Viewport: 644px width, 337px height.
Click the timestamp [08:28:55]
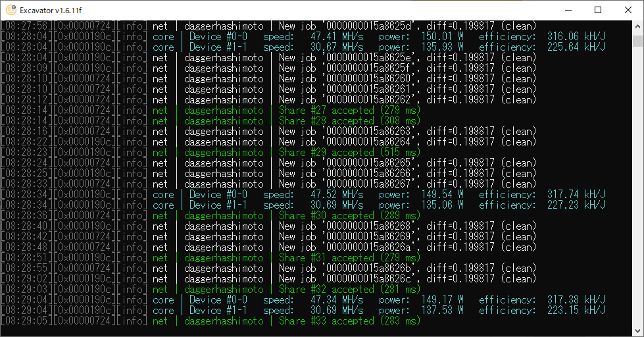(x=27, y=269)
